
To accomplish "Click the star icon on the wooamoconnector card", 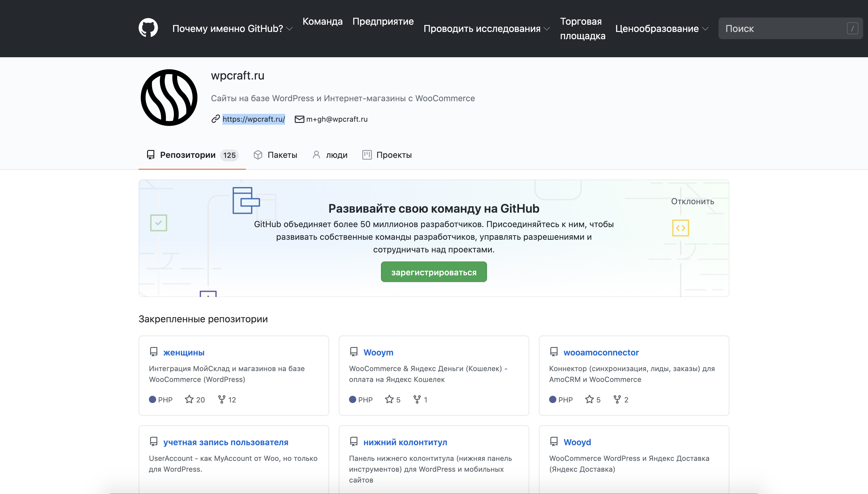I will point(590,399).
